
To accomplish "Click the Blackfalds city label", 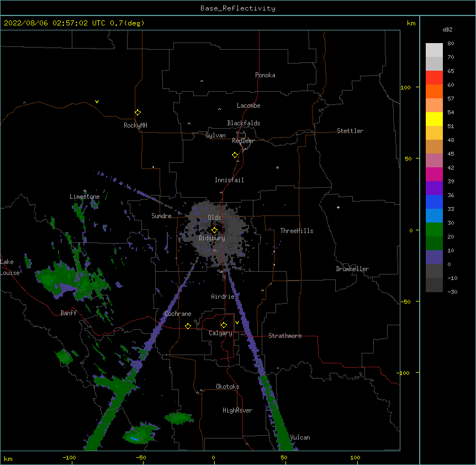I will point(244,123).
